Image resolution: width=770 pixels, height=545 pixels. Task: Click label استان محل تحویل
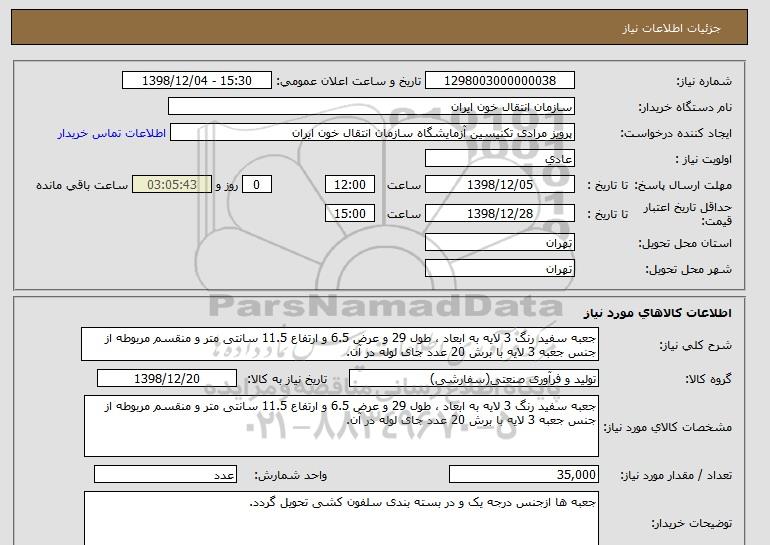coord(685,243)
